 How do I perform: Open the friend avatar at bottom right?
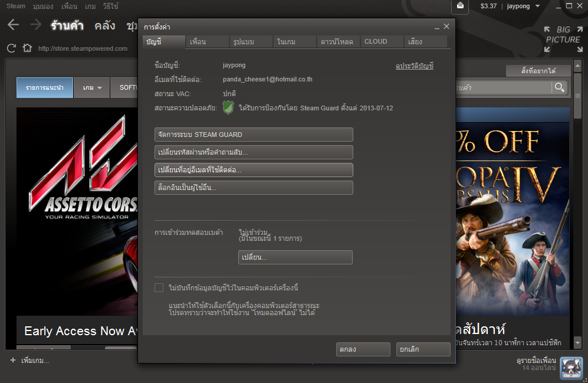coord(571,368)
